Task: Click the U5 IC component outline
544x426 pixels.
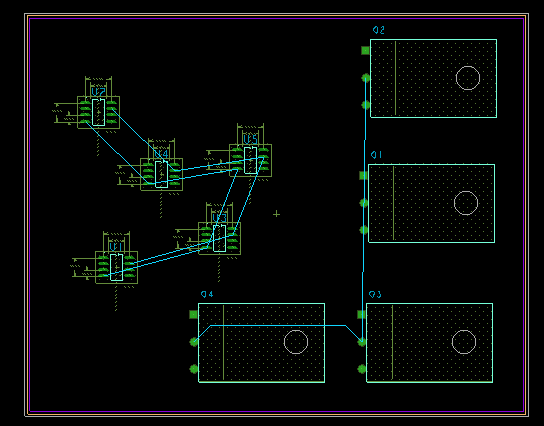Action: click(250, 160)
